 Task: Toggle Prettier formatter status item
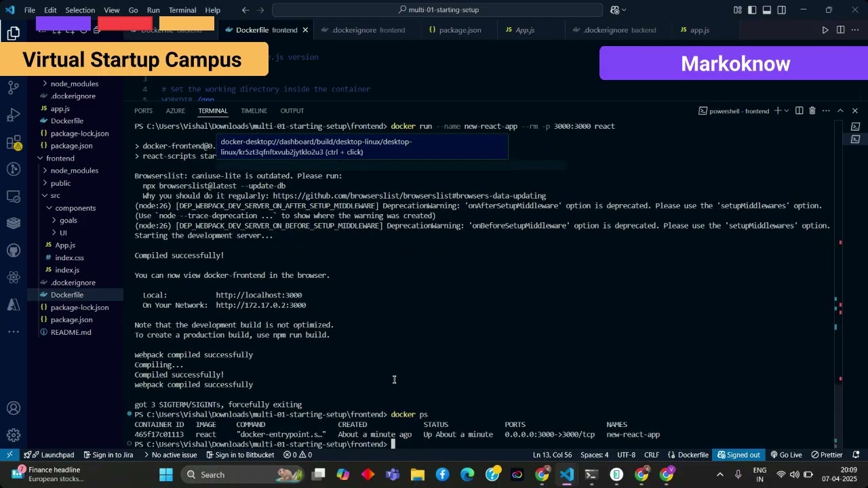pyautogui.click(x=827, y=455)
